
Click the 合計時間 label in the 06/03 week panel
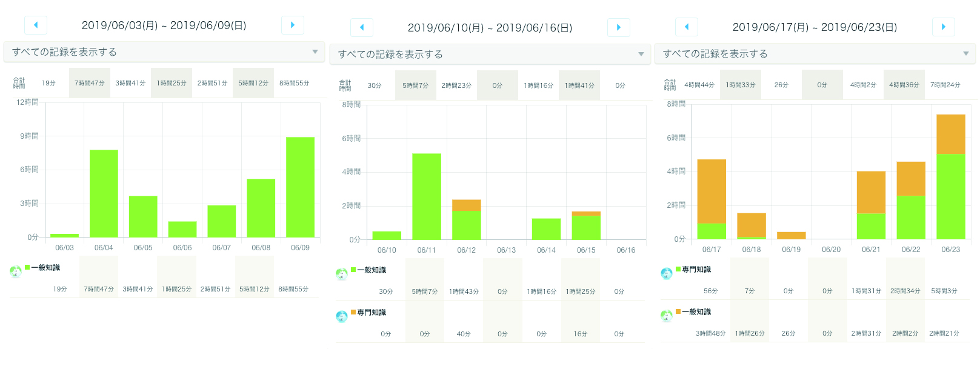click(x=19, y=83)
